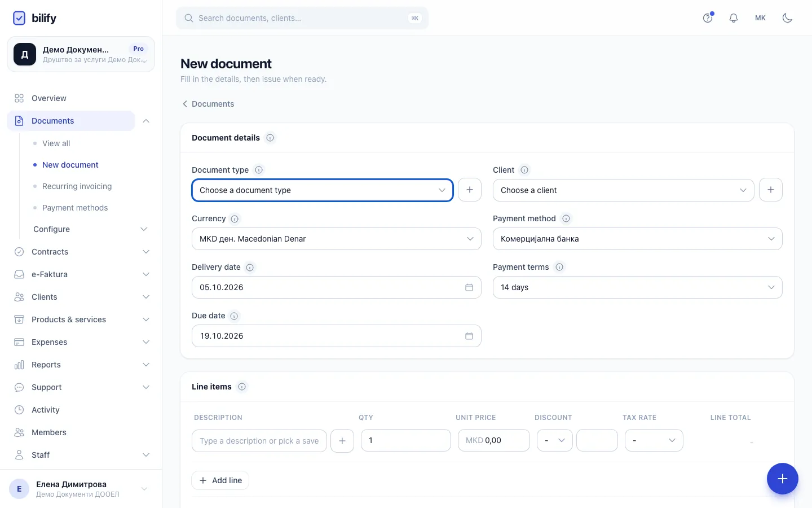The height and width of the screenshot is (508, 812).
Task: Open the Payment terms dropdown
Action: pyautogui.click(x=638, y=287)
